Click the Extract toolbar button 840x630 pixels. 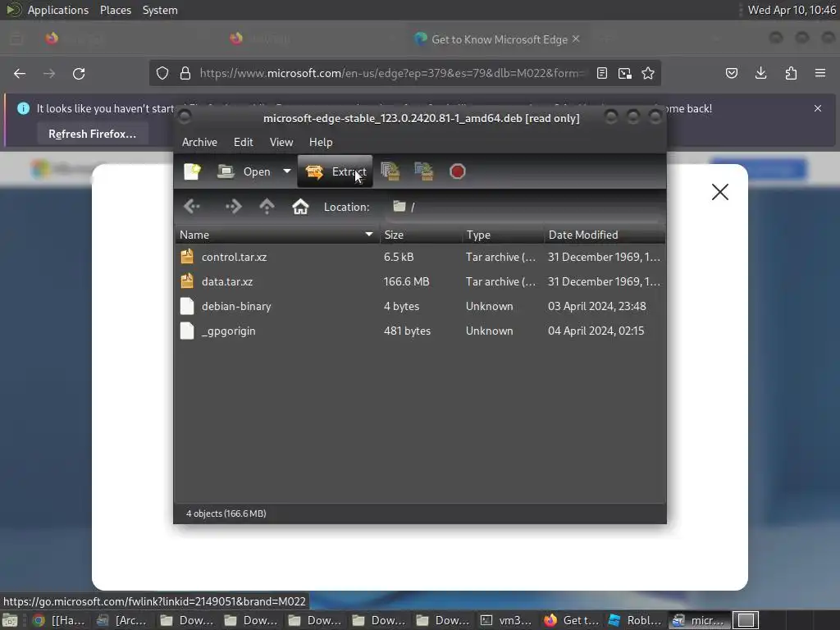(x=336, y=171)
